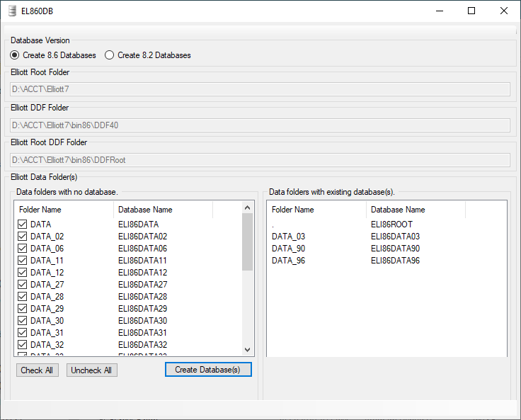Click the ELI86DATA03 database name
521x420 pixels.
pyautogui.click(x=395, y=236)
